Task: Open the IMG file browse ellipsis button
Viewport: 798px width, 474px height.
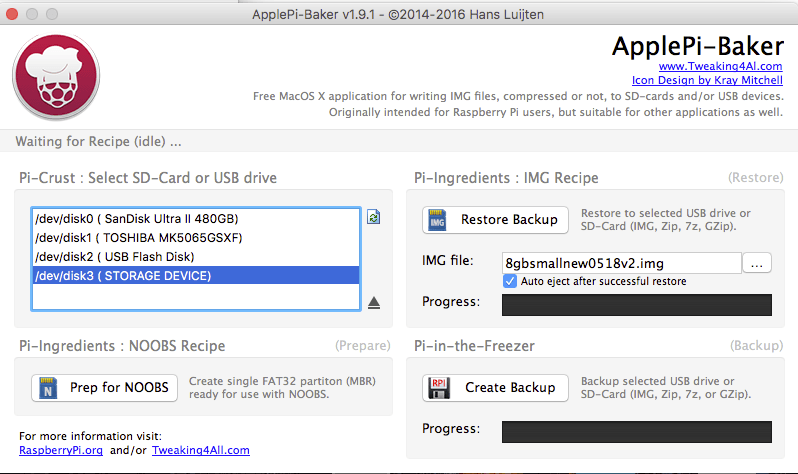Action: pyautogui.click(x=757, y=263)
